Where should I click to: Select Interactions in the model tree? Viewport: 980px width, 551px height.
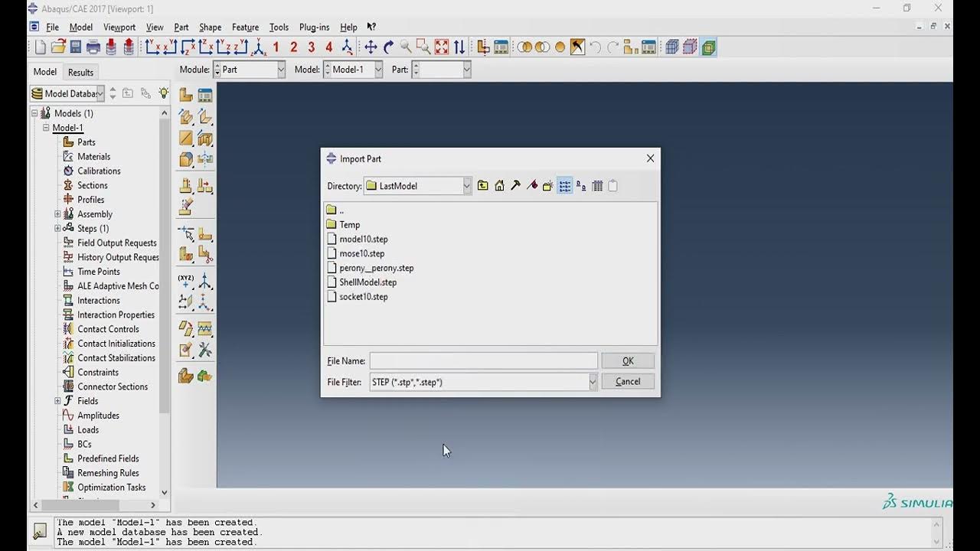pyautogui.click(x=99, y=301)
